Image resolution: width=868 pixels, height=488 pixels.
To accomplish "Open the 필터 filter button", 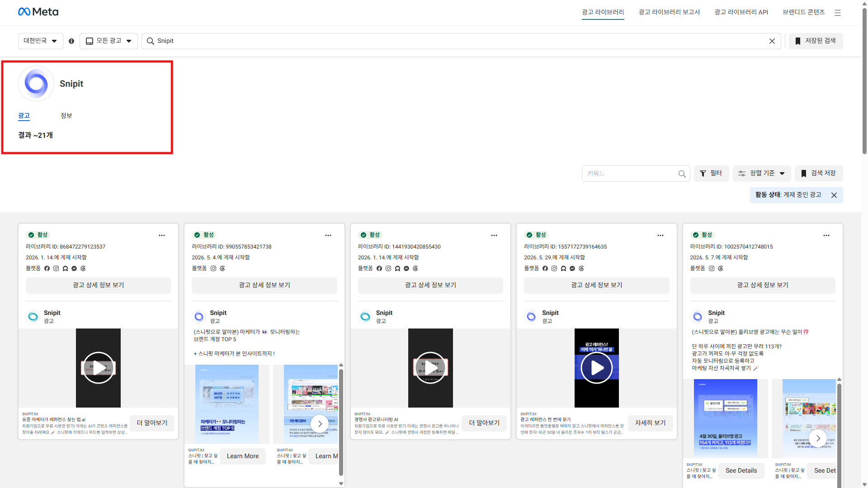I will click(x=711, y=174).
